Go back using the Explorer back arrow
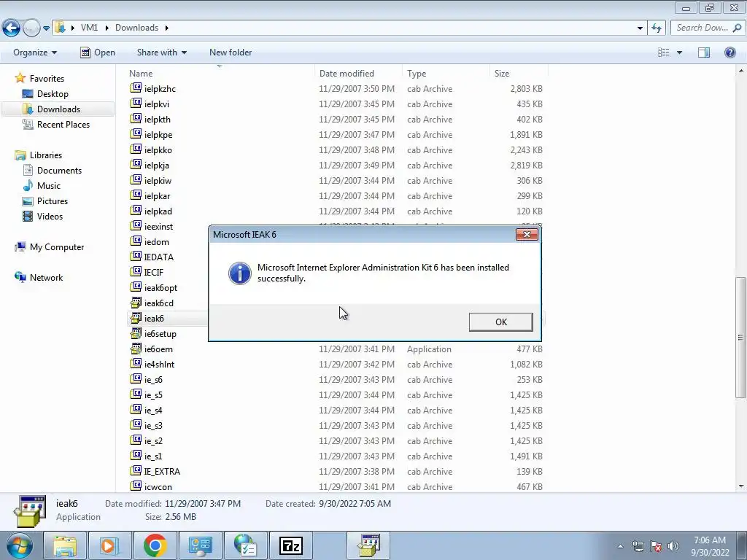 point(12,28)
